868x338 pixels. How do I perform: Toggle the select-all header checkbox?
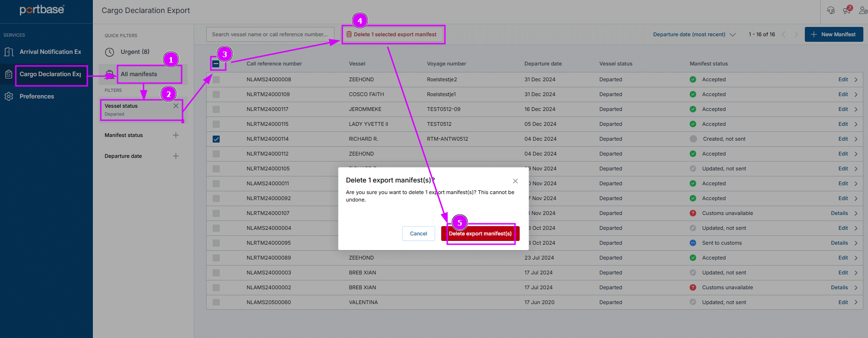coord(216,64)
